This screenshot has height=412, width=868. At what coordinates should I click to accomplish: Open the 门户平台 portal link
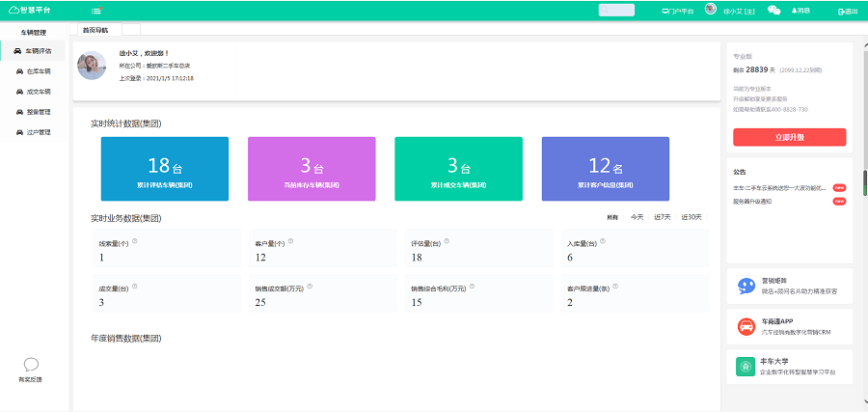(678, 11)
